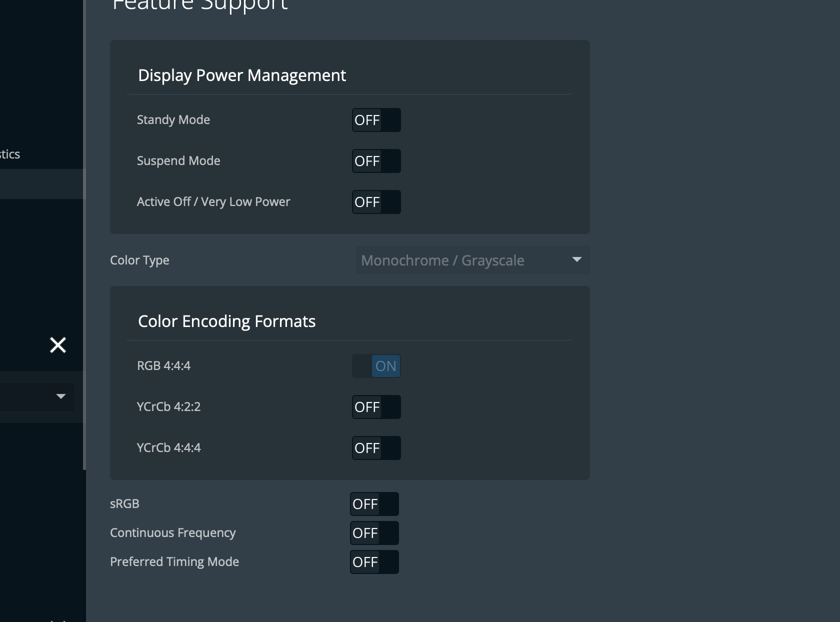Switch on YCrCb 4:4:4 encoding

tap(376, 448)
